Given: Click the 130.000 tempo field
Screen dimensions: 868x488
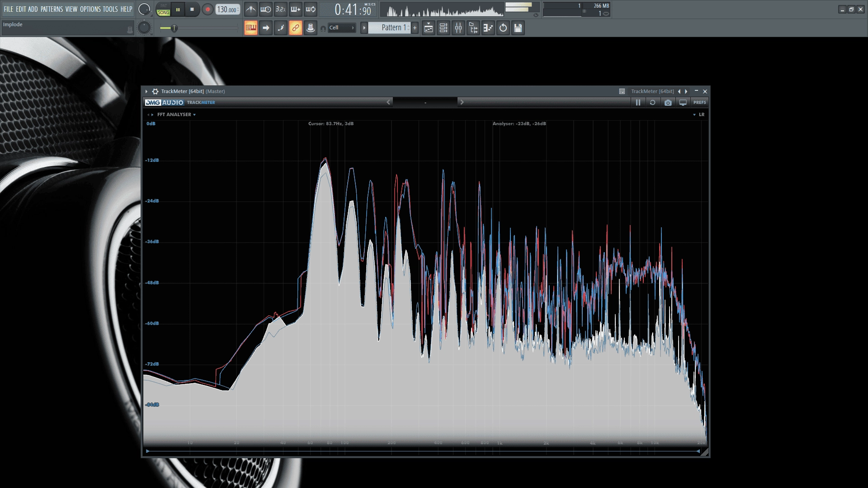Looking at the screenshot, I should coord(227,9).
